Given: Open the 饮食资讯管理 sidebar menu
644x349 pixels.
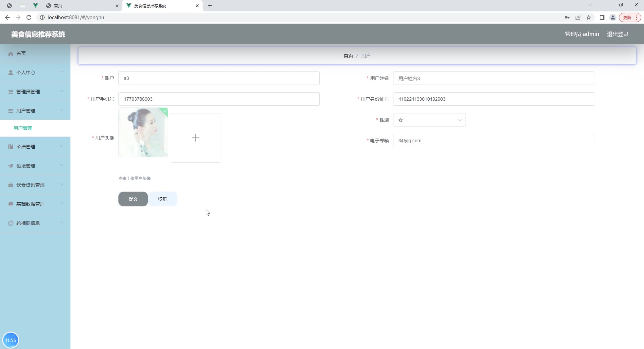Looking at the screenshot, I should pos(35,185).
